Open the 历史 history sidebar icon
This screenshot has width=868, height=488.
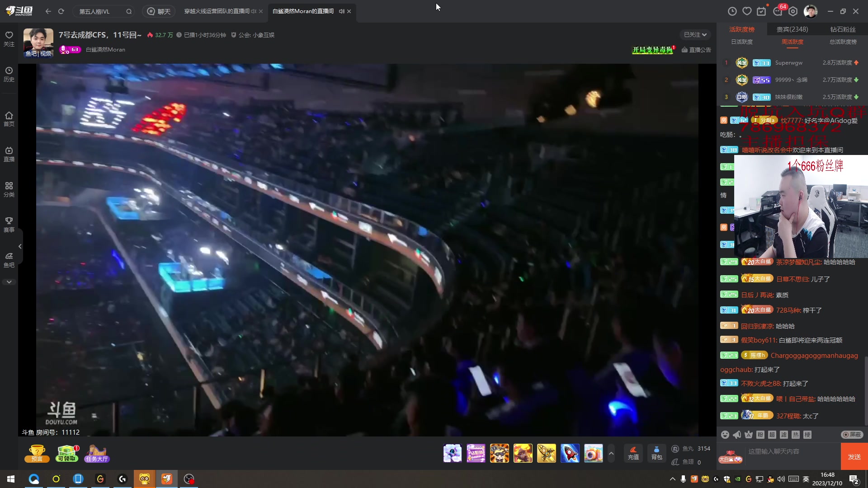pyautogui.click(x=9, y=74)
